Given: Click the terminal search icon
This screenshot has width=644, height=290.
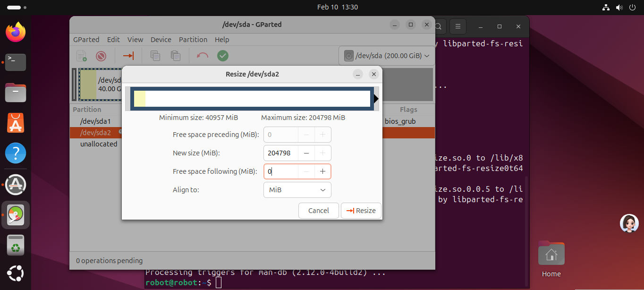Looking at the screenshot, I should click(x=438, y=26).
